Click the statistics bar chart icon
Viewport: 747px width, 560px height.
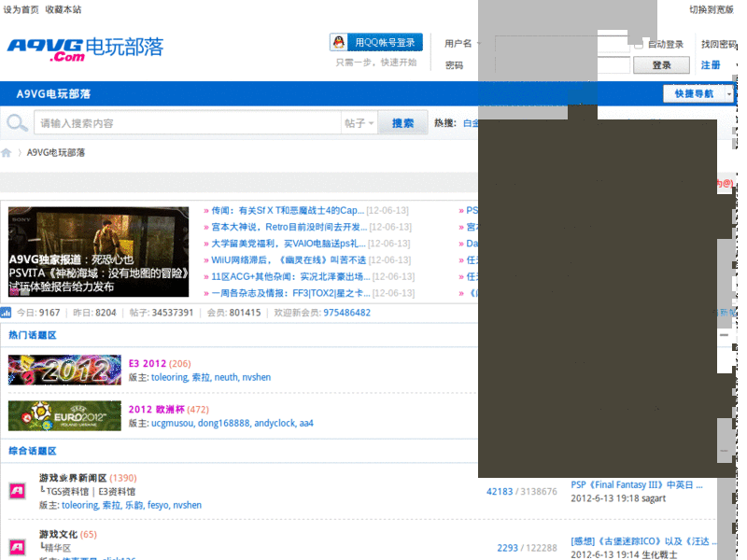(6, 313)
